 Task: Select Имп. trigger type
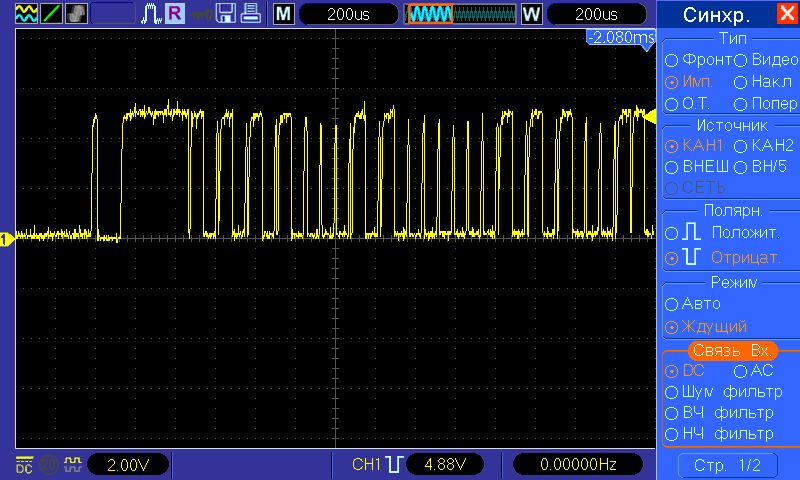pyautogui.click(x=689, y=82)
